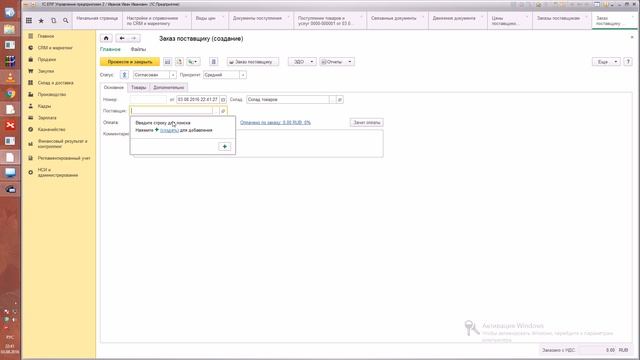The image size is (640, 360).
Task: Click Провести и закрыть button
Action: [x=130, y=62]
